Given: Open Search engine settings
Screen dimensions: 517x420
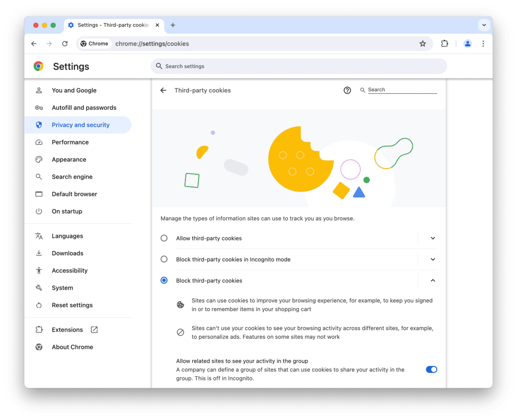Looking at the screenshot, I should (78, 177).
